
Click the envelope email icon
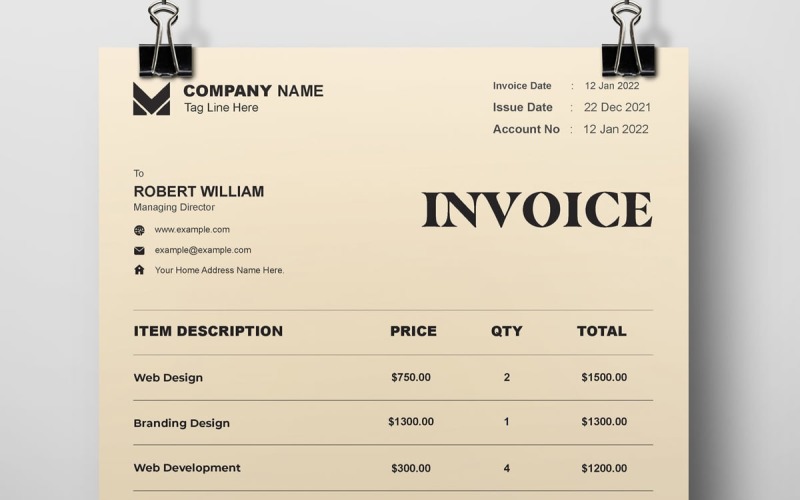[139, 250]
